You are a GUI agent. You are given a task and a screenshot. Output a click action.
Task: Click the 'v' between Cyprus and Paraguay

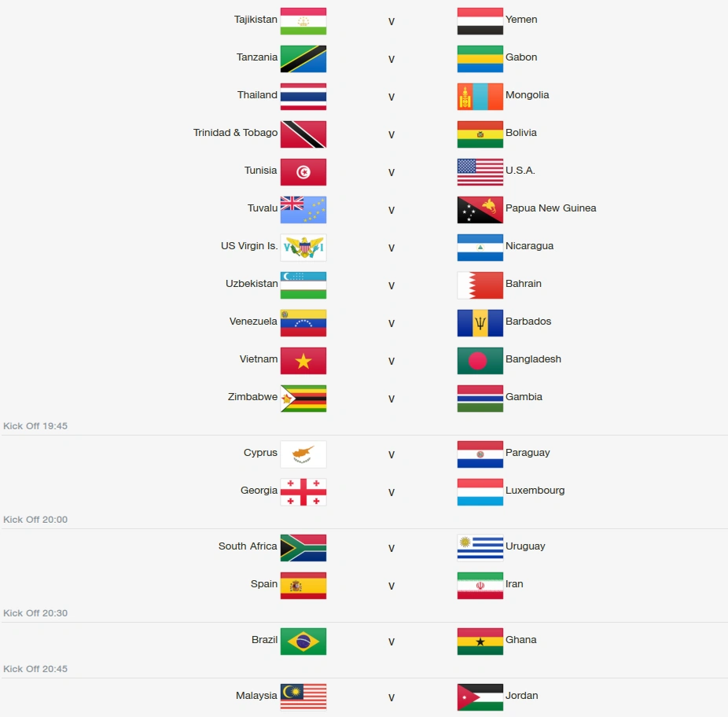[x=392, y=455]
